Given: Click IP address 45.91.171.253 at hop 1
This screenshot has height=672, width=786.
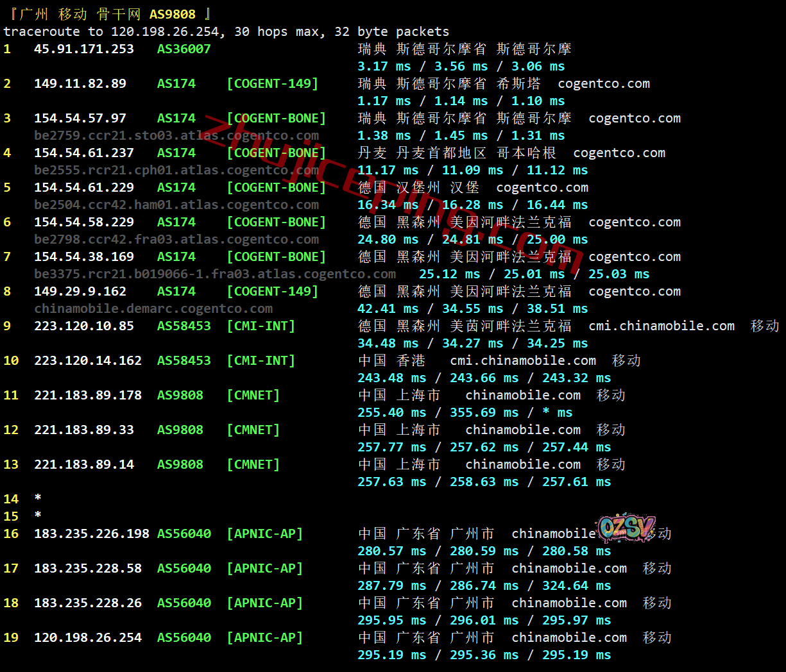Looking at the screenshot, I should point(84,49).
